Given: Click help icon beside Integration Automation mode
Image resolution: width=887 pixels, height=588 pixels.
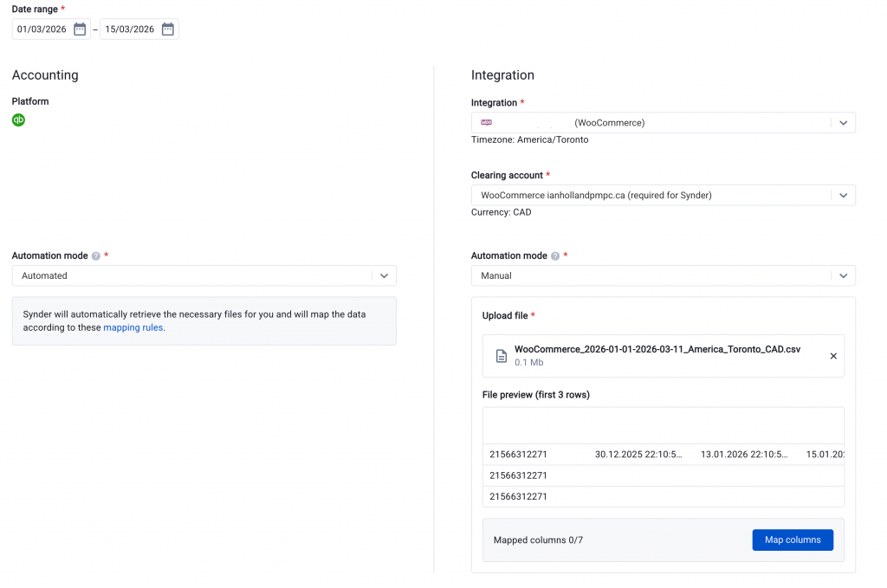Looking at the screenshot, I should [x=555, y=256].
